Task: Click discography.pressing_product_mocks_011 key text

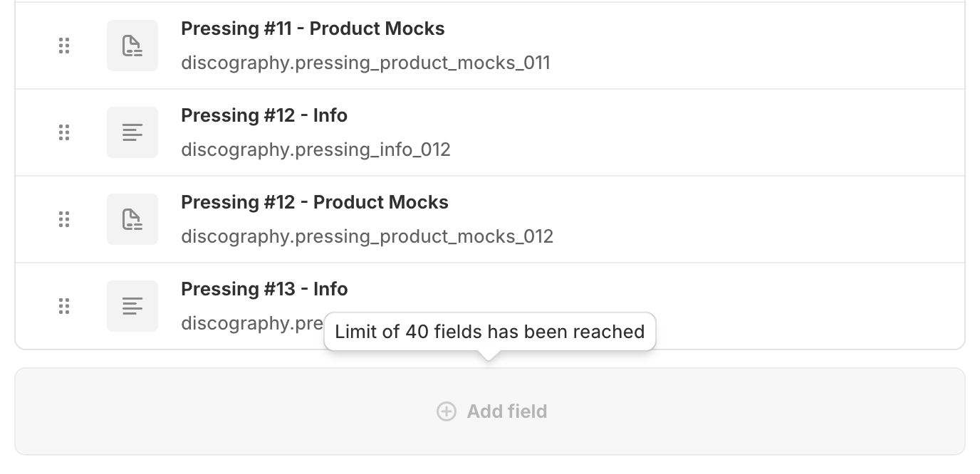Action: [365, 63]
